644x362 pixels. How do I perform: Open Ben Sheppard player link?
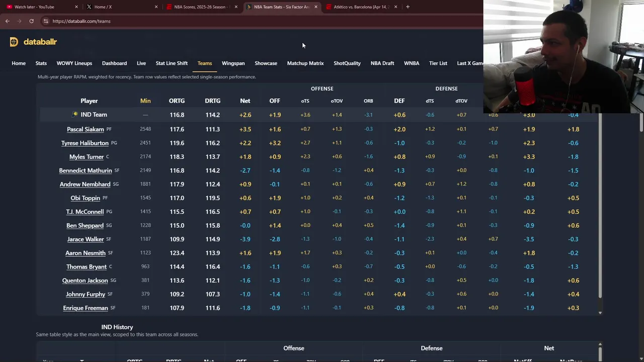click(85, 226)
